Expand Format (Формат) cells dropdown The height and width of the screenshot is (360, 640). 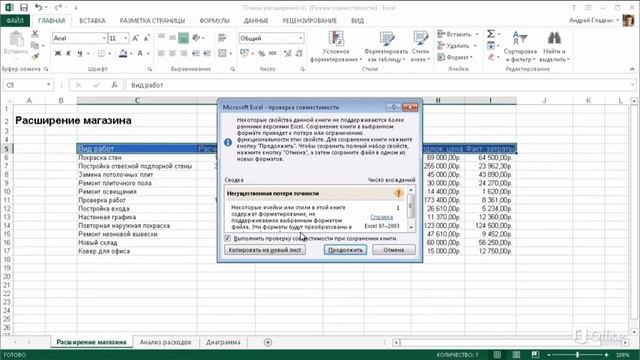pos(471,57)
